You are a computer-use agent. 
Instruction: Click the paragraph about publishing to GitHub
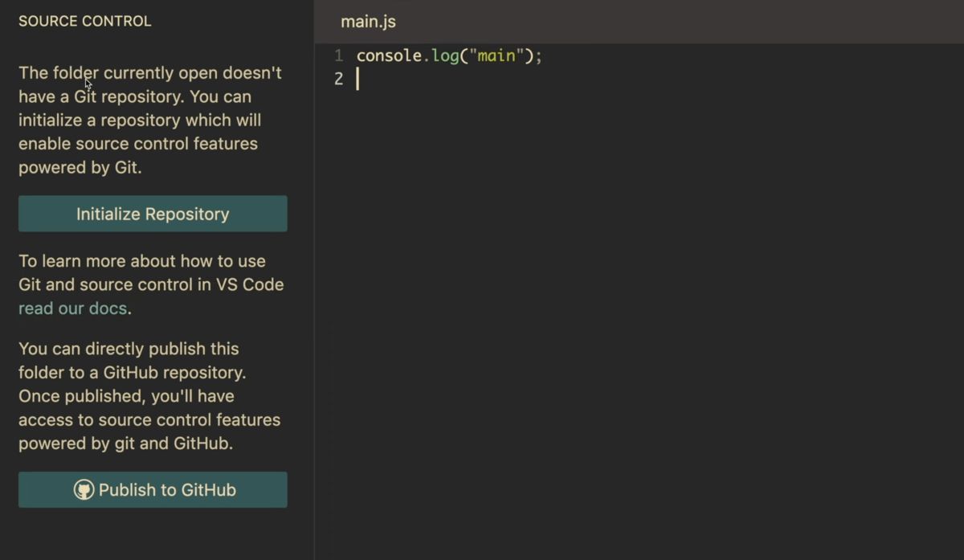149,395
